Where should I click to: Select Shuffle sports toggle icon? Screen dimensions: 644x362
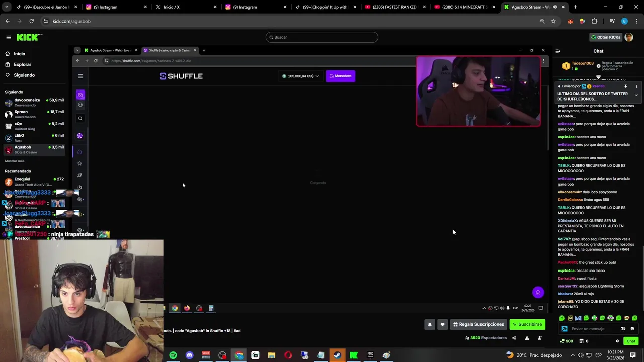tap(80, 105)
